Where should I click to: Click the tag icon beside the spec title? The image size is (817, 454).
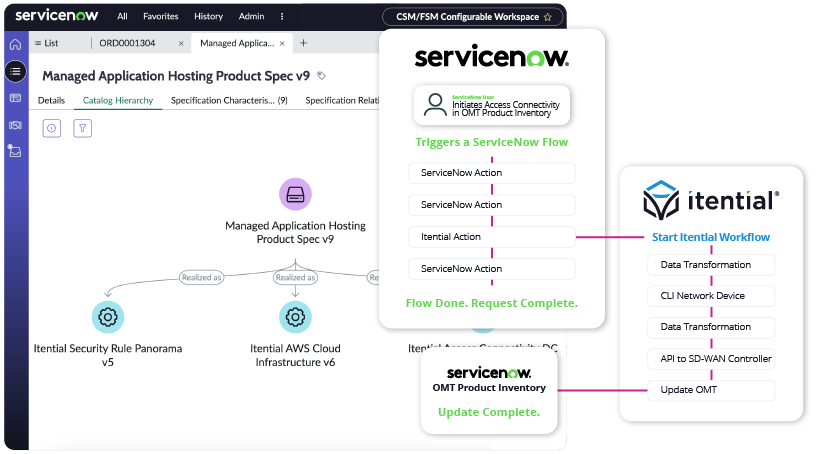pos(321,76)
